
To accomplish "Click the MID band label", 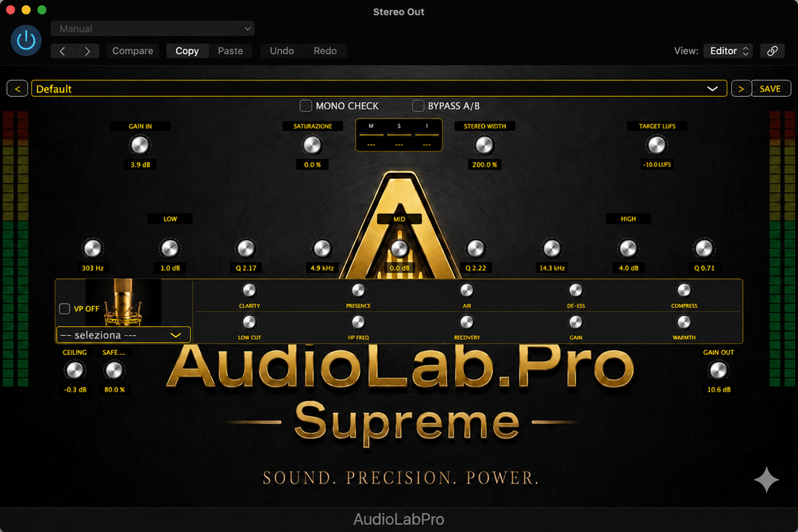I will tap(399, 219).
